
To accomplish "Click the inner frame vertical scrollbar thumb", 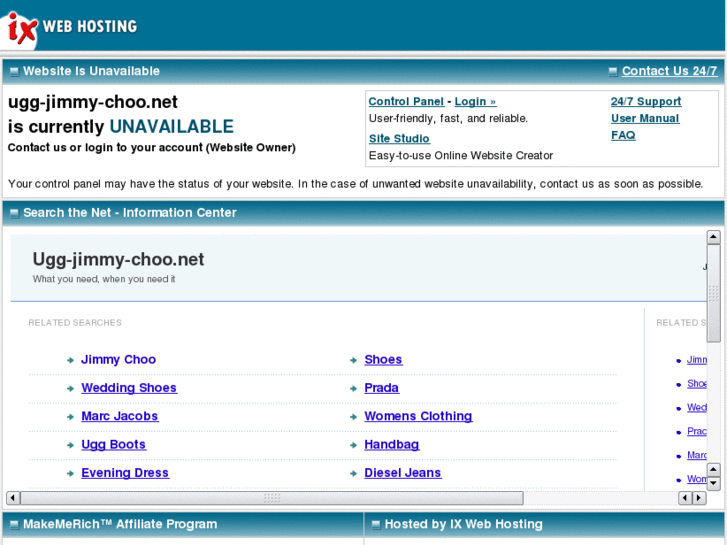I will point(713,294).
